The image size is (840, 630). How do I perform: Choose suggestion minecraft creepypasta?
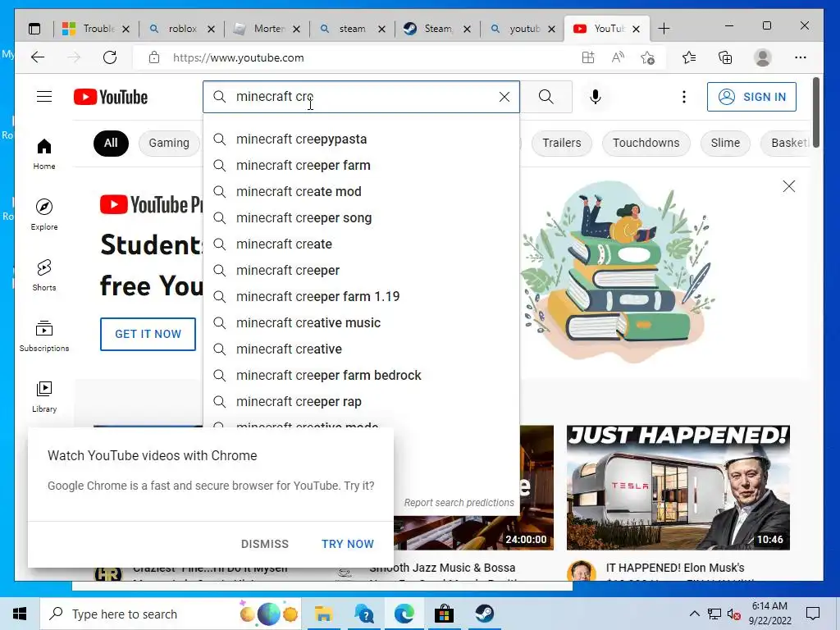[361, 139]
